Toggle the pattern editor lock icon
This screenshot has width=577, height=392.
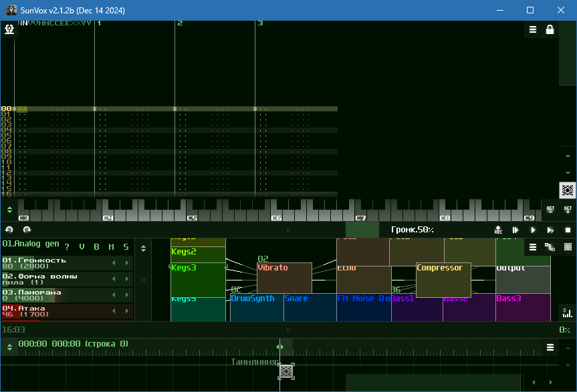tap(550, 29)
